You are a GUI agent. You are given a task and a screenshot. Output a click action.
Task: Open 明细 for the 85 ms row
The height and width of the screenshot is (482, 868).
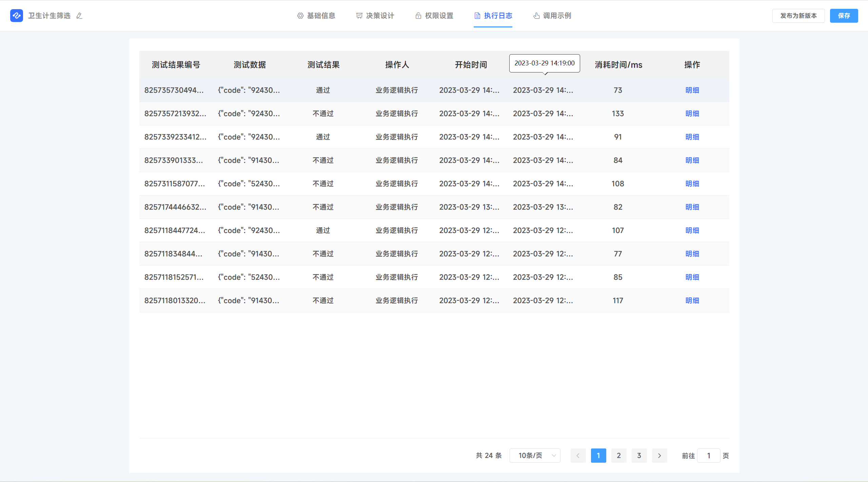692,277
